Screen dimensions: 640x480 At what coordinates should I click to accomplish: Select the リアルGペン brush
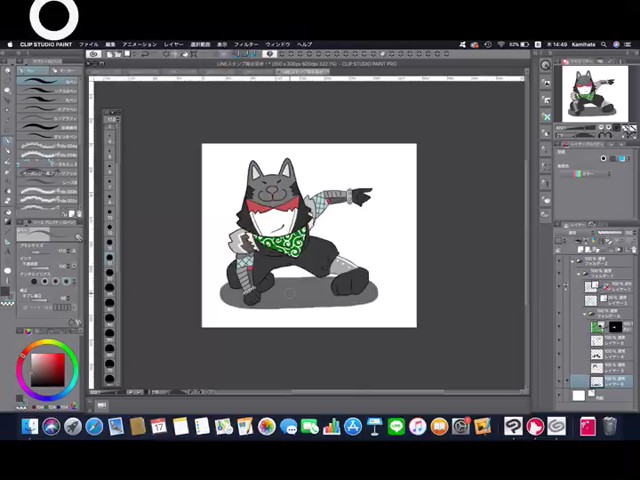click(x=47, y=90)
